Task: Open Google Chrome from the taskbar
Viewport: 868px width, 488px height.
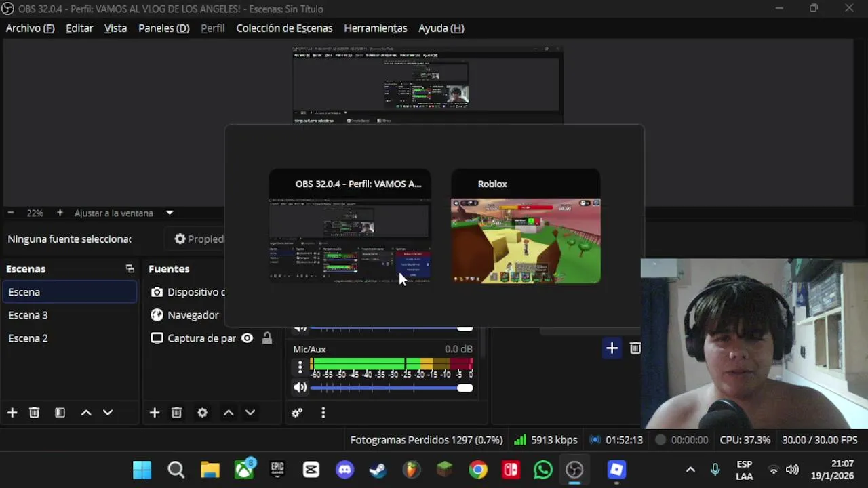Action: click(x=478, y=470)
